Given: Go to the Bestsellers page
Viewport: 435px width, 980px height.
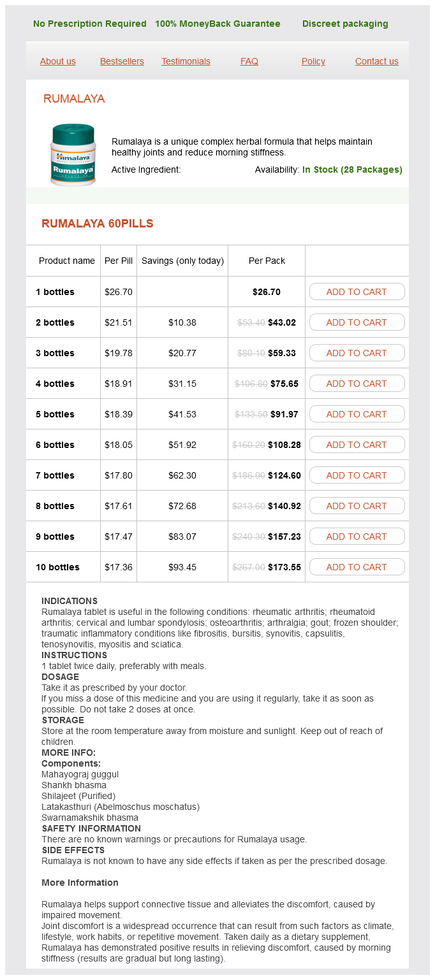Looking at the screenshot, I should coord(122,61).
